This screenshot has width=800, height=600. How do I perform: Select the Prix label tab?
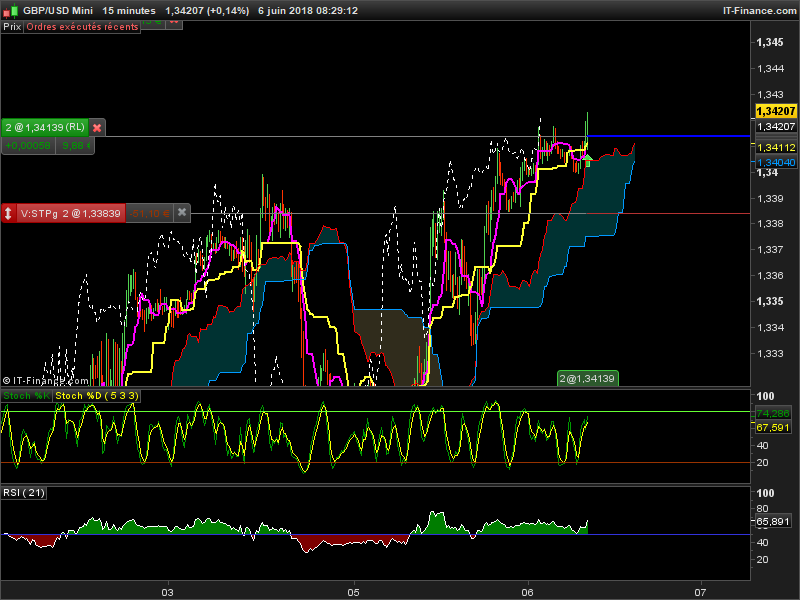[x=12, y=27]
